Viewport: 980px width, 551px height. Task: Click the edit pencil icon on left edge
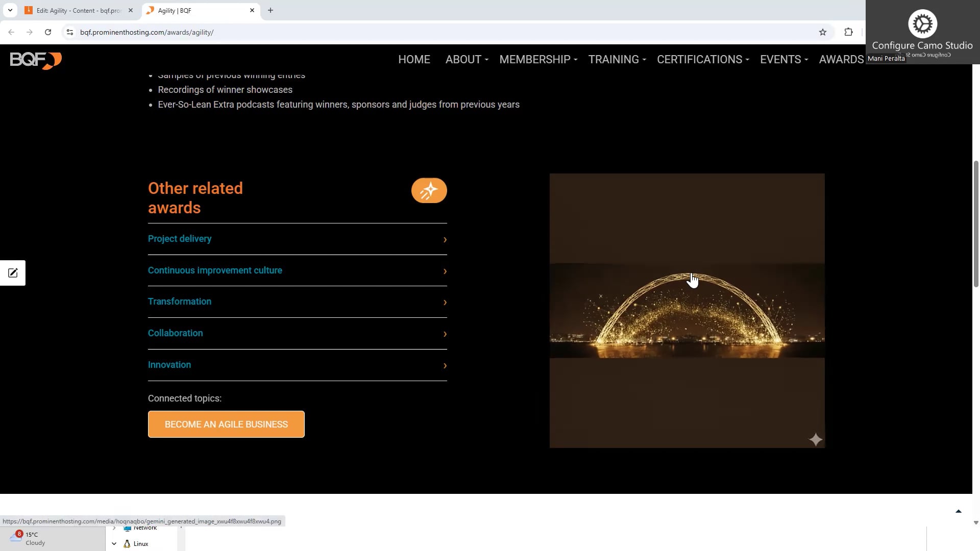pos(13,273)
